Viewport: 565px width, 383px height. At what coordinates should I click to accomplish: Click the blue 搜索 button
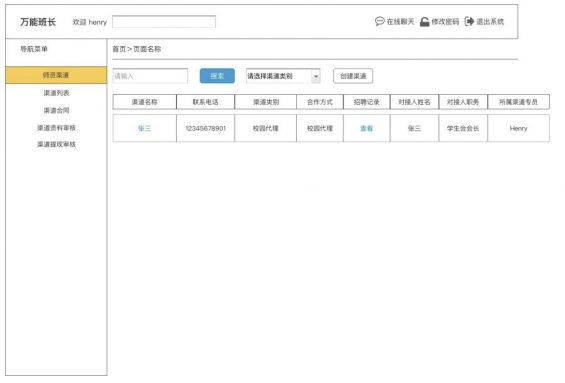[217, 76]
